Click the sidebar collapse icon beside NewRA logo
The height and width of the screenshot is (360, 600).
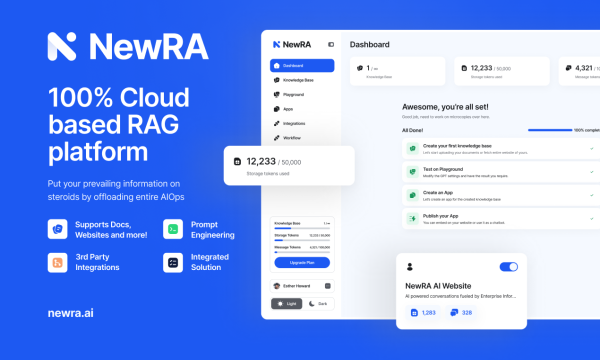pos(331,44)
